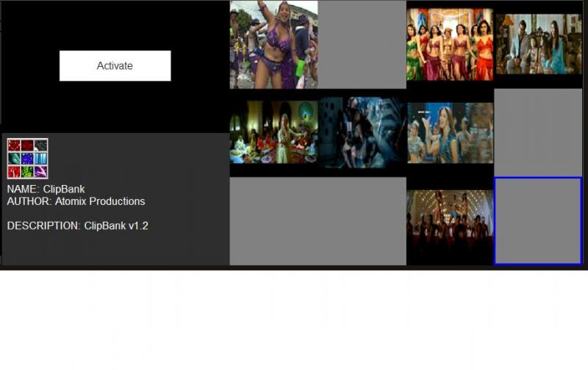
Task: Click the ClipBank plugin icon
Action: 27,159
